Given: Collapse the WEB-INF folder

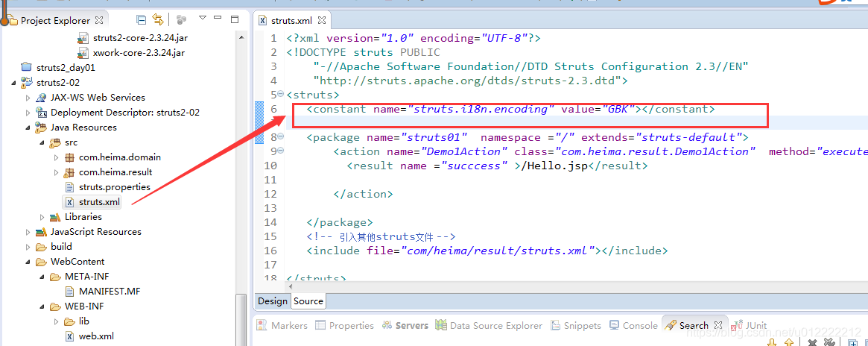Looking at the screenshot, I should pyautogui.click(x=42, y=306).
